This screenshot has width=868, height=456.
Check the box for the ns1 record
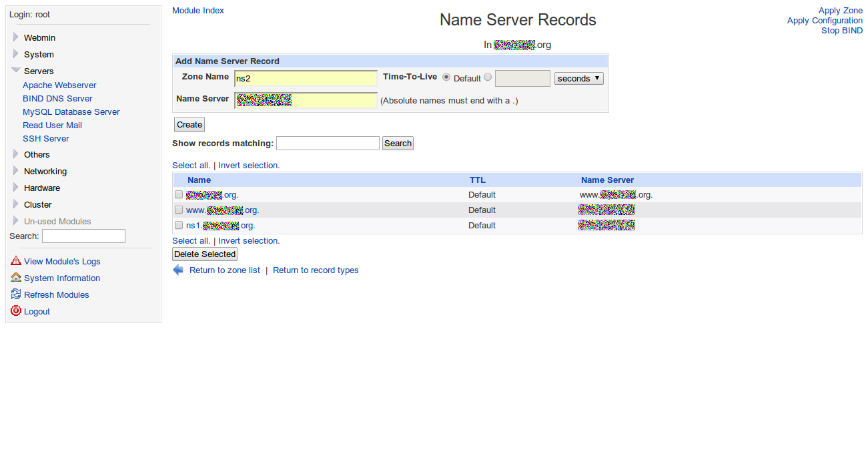click(x=179, y=226)
